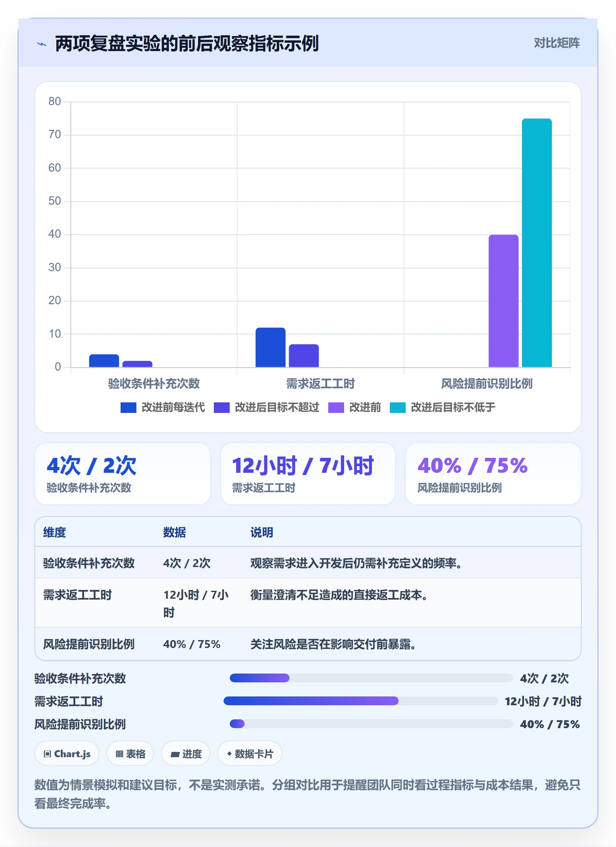This screenshot has width=616, height=847.
Task: Click the 4次 / 2次 data card
Action: [123, 474]
